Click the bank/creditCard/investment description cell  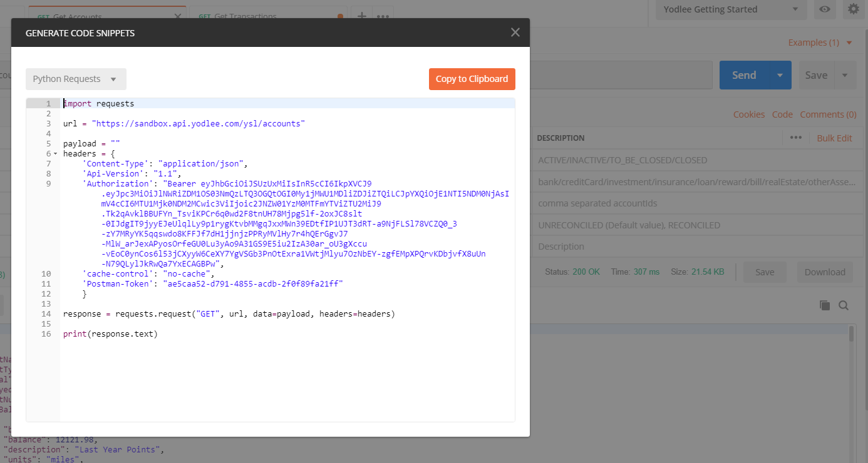(x=696, y=181)
